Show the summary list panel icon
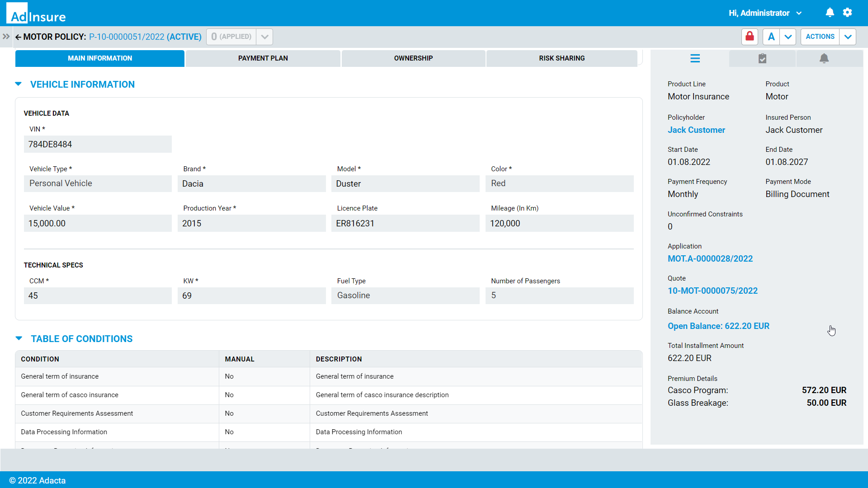 pyautogui.click(x=695, y=58)
